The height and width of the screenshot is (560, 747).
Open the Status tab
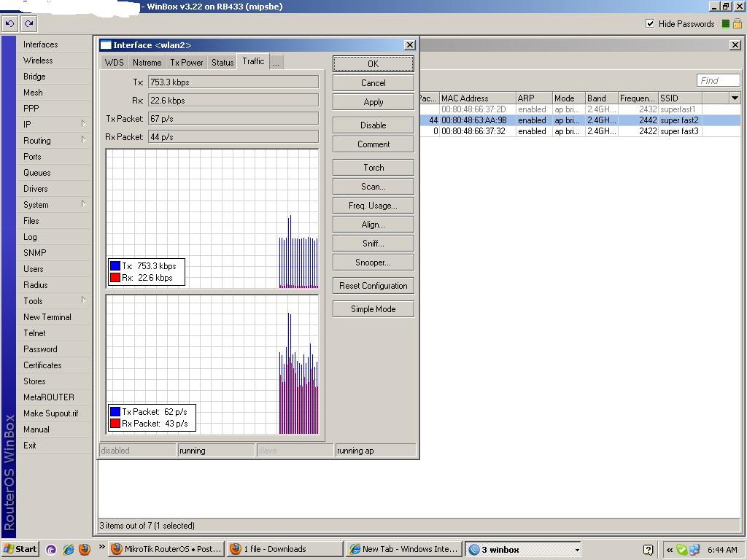coord(222,62)
